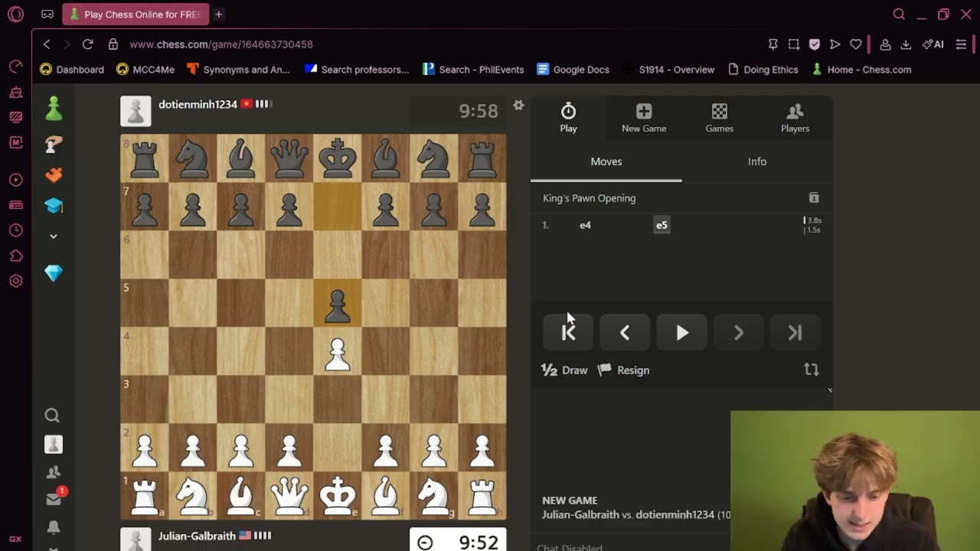Click dotienminh1234 username
Screen dimensions: 980x551
(x=198, y=104)
